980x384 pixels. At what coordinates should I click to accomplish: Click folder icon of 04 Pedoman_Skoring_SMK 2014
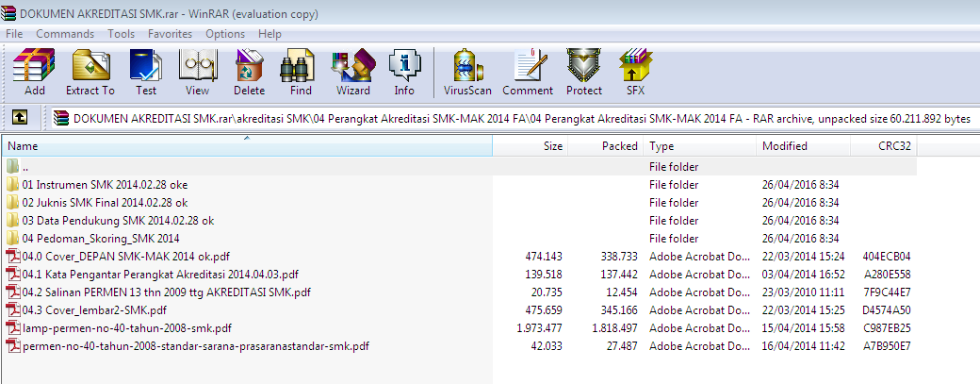pyautogui.click(x=12, y=239)
